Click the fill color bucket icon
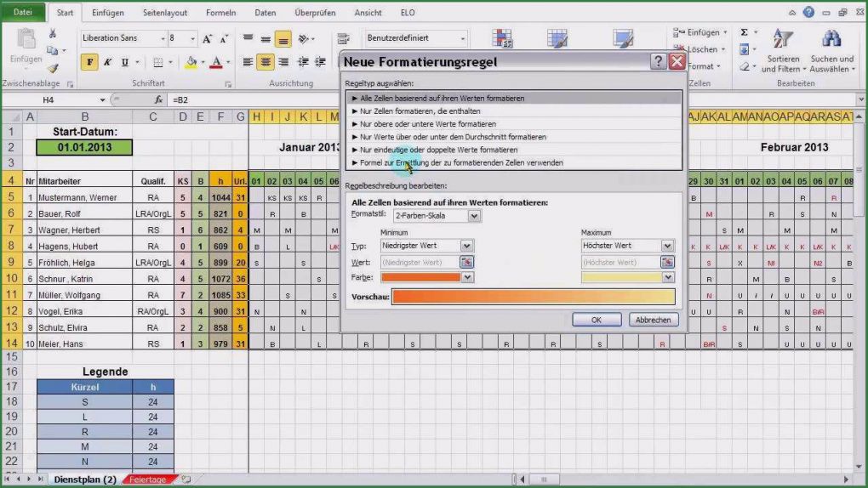Screen dimensions: 868x488 pyautogui.click(x=191, y=62)
